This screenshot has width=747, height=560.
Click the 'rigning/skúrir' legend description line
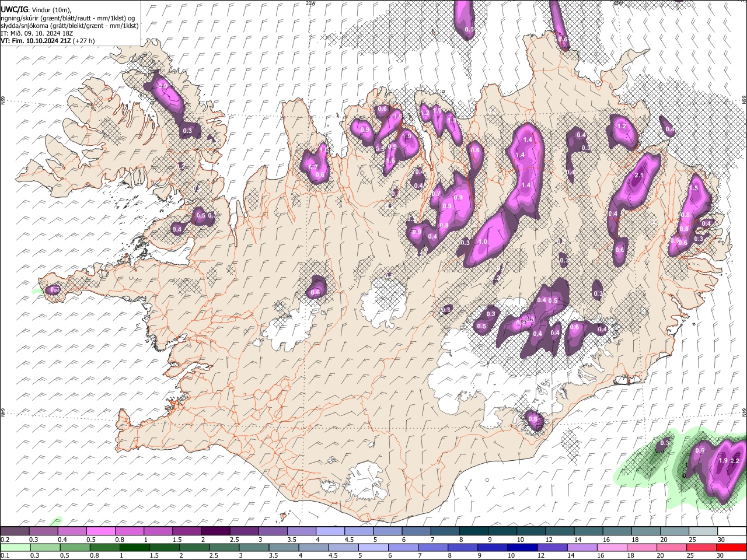pyautogui.click(x=68, y=18)
